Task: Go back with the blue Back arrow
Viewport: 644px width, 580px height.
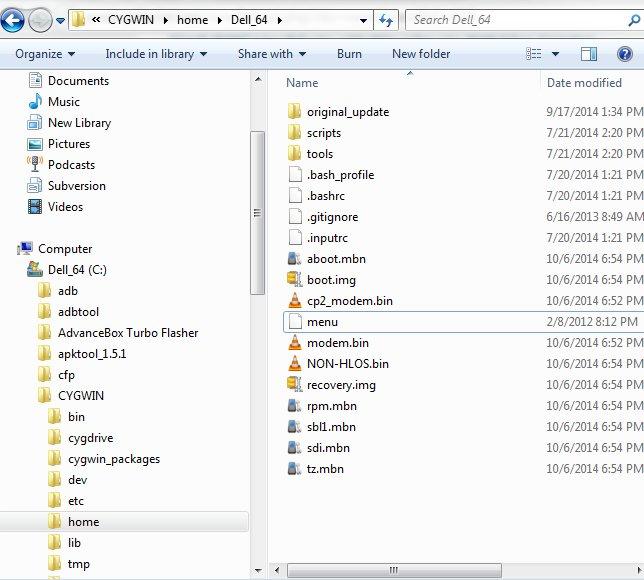Action: click(x=12, y=19)
